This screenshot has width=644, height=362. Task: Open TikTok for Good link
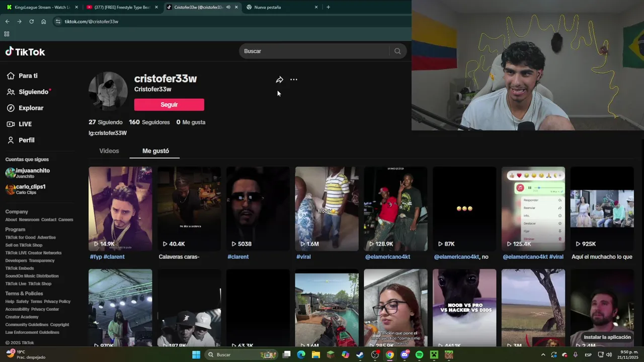(x=20, y=237)
